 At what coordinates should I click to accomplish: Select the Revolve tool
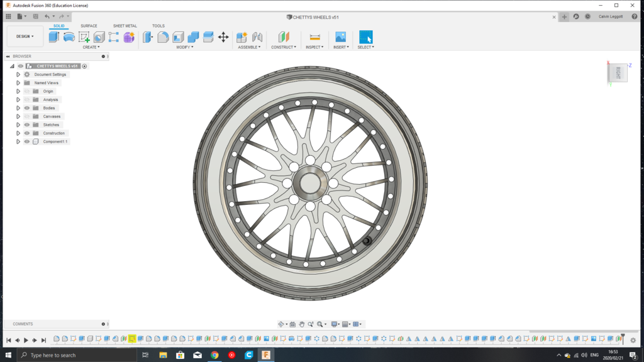pos(69,37)
